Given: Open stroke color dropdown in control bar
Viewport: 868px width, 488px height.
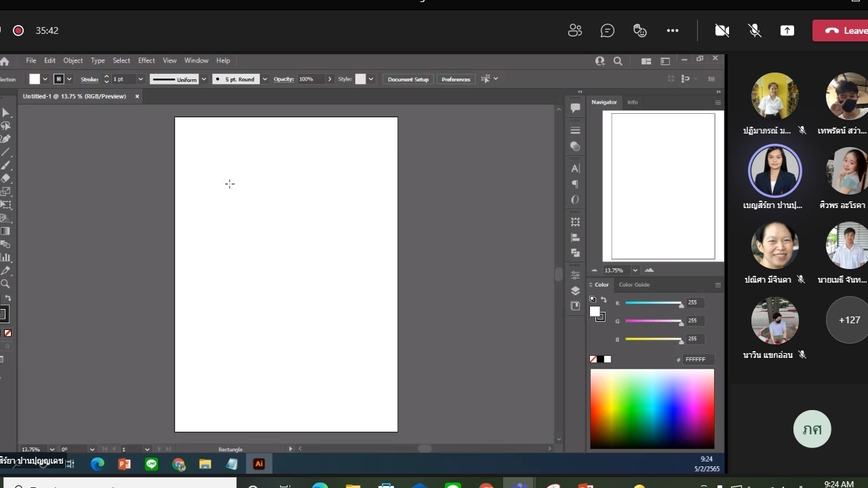Looking at the screenshot, I should point(69,79).
